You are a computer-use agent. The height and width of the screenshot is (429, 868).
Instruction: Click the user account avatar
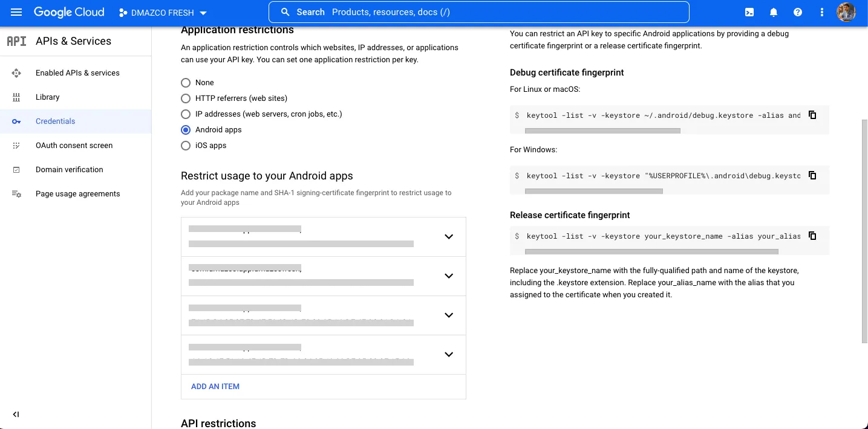[x=846, y=12]
